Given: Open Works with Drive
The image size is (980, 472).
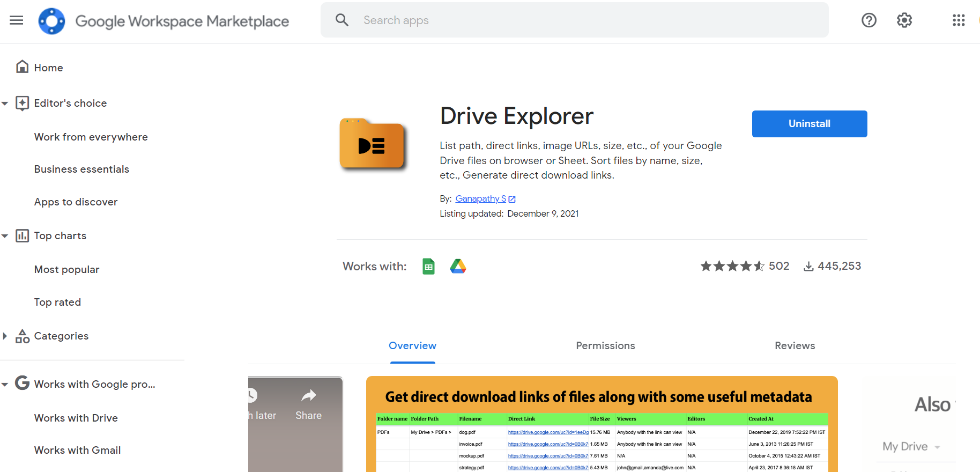Looking at the screenshot, I should pyautogui.click(x=76, y=418).
